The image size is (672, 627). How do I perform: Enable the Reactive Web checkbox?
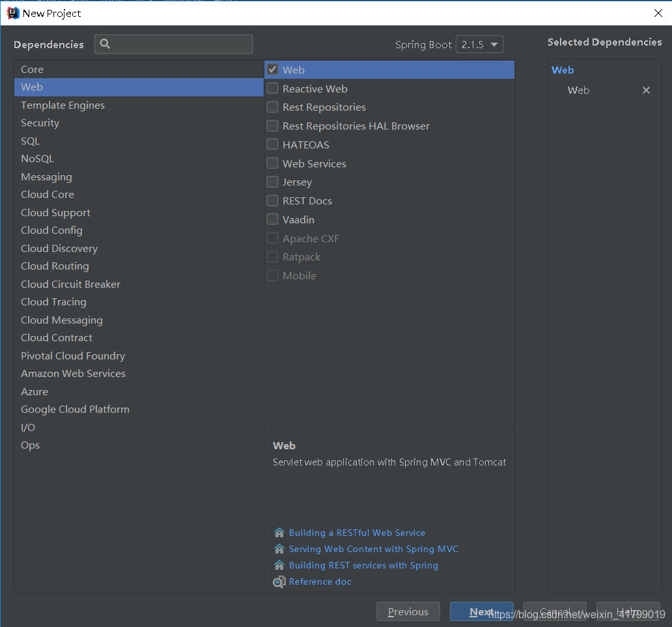click(273, 89)
